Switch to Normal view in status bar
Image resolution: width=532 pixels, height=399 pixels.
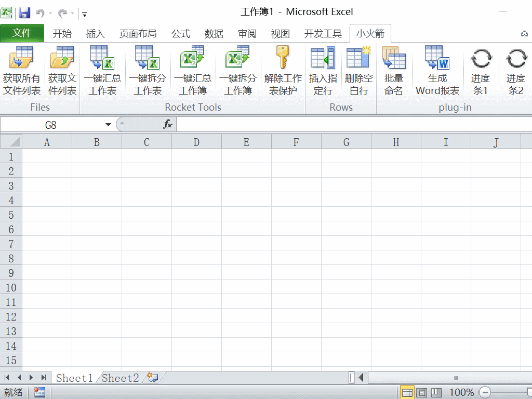click(407, 393)
